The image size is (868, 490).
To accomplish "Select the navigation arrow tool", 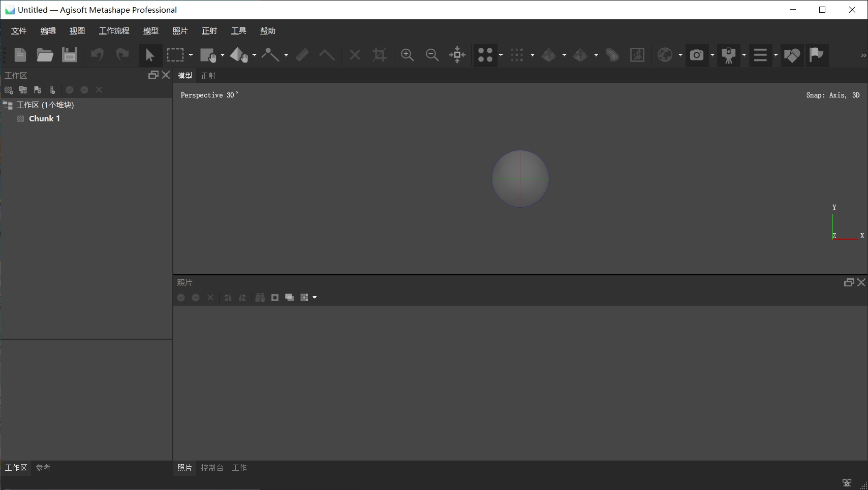I will pyautogui.click(x=150, y=55).
